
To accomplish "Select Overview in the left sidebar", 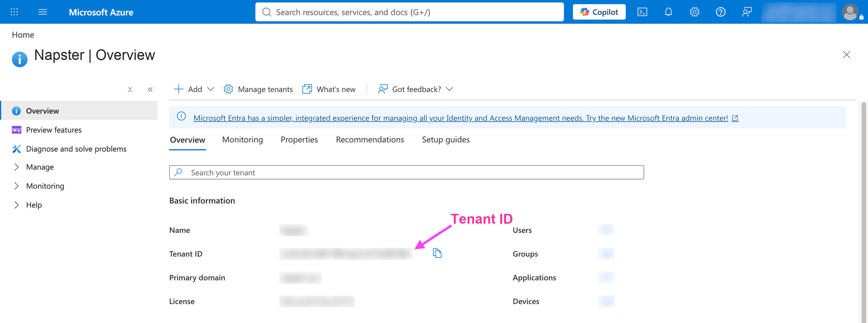I will click(79, 110).
